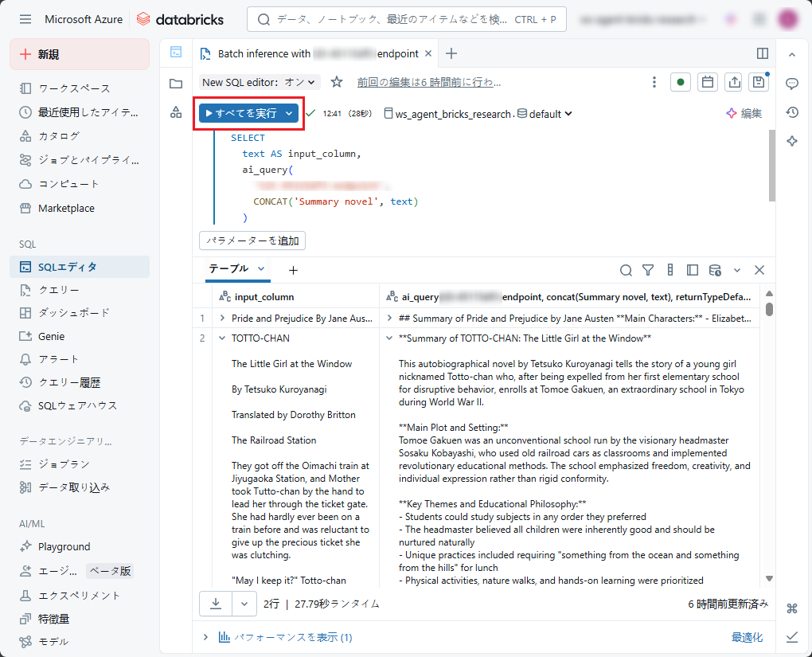Select the テーブル results tab
812x657 pixels.
[228, 269]
